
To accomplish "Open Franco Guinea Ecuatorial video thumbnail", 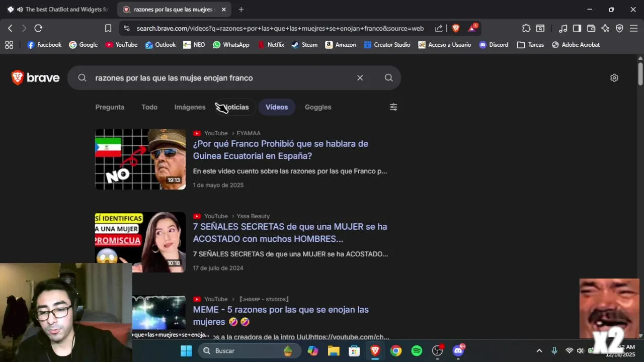I will point(140,159).
